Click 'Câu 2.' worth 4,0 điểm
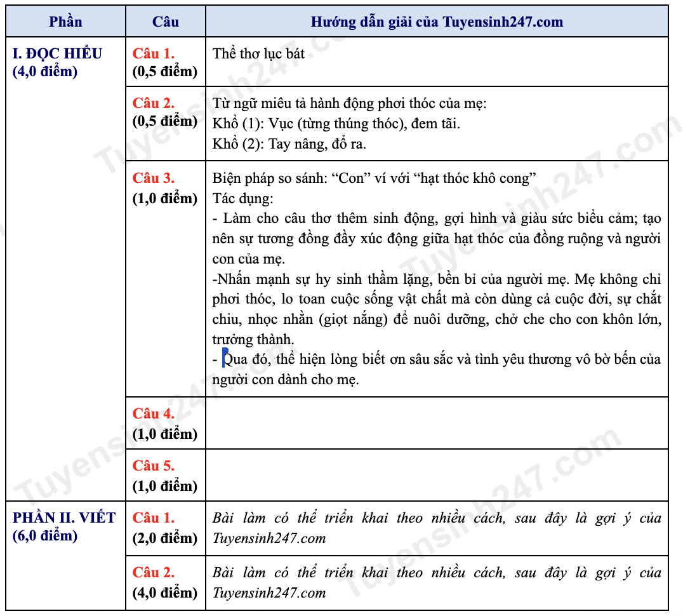Screen dimensions: 683x616 [x=154, y=572]
